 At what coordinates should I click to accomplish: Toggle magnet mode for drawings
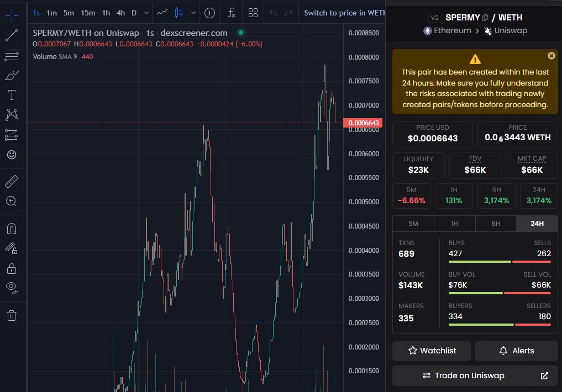pyautogui.click(x=12, y=229)
